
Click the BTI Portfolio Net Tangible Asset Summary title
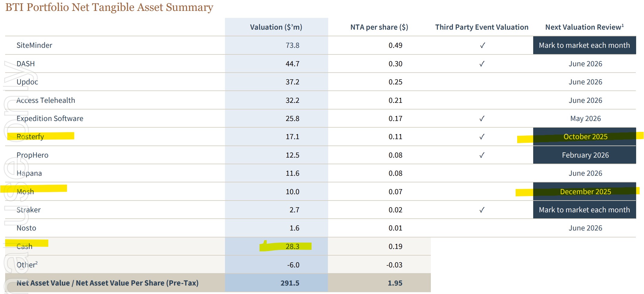(x=109, y=7)
